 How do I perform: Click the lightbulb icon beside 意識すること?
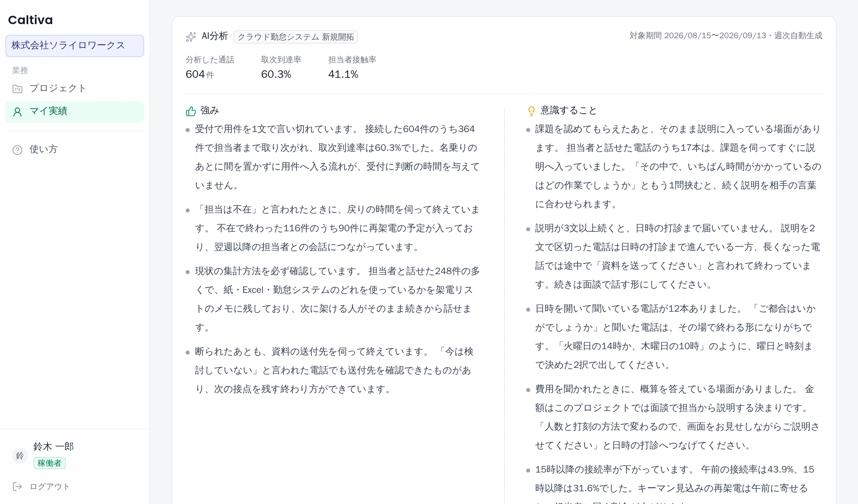pos(531,111)
